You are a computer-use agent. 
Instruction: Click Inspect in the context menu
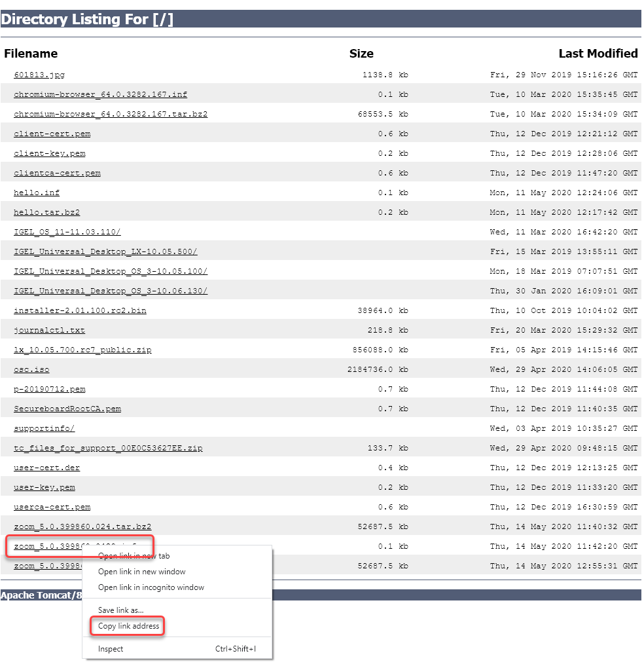tap(111, 649)
